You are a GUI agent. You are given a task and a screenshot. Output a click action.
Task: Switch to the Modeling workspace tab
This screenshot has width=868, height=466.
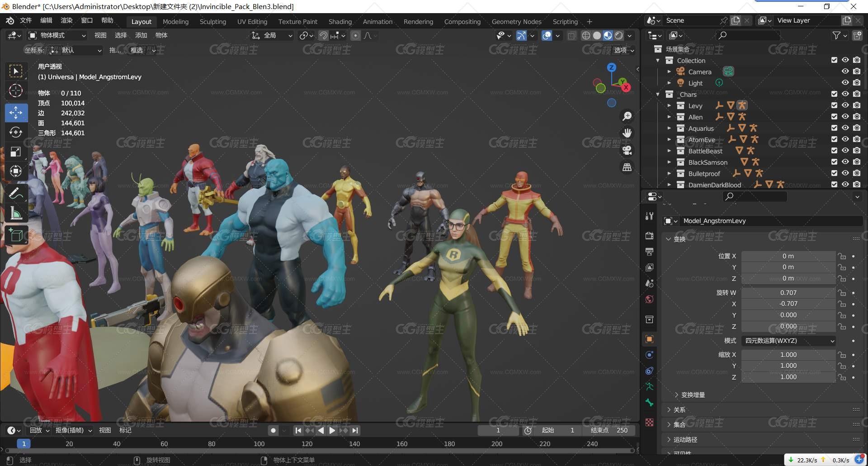click(175, 21)
